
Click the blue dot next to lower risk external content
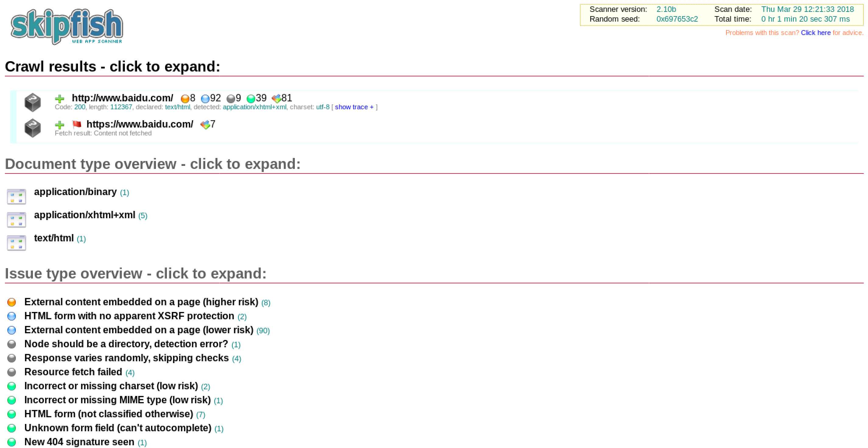tap(12, 330)
